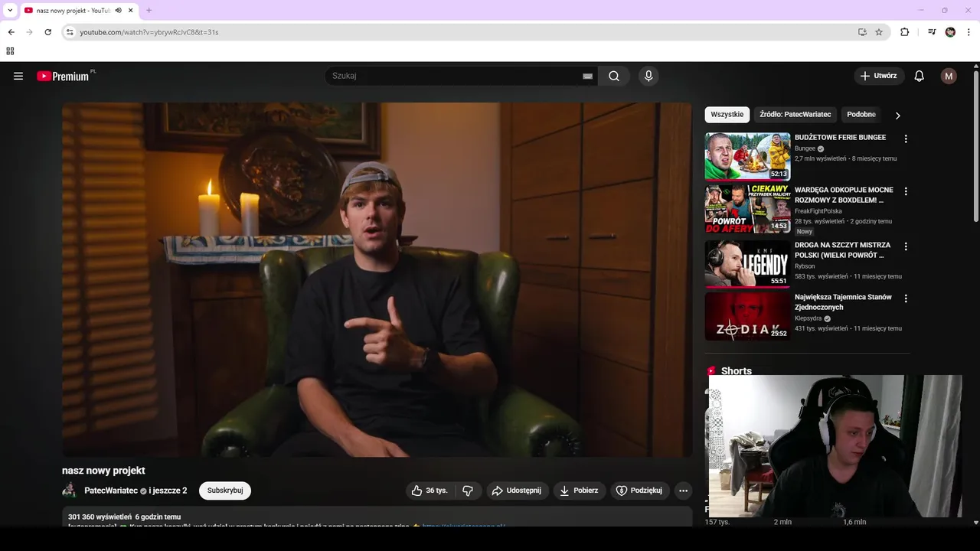This screenshot has height=551, width=980.
Task: Open DROGA NA SZCZYT MISTRZA thumbnail
Action: tap(747, 264)
